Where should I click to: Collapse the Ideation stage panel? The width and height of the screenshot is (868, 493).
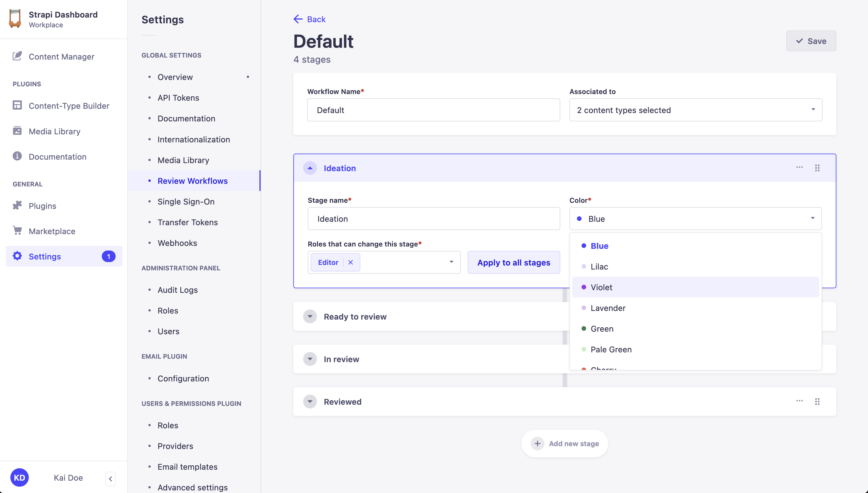click(x=310, y=168)
